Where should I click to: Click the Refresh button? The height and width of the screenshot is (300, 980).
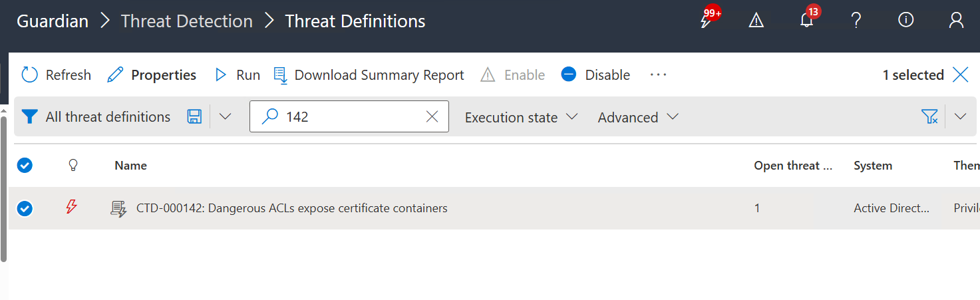[x=57, y=75]
